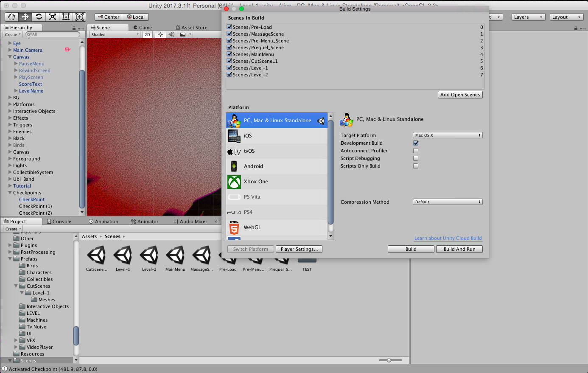Select the CutScene scene asset
588x373 pixels.
point(96,258)
